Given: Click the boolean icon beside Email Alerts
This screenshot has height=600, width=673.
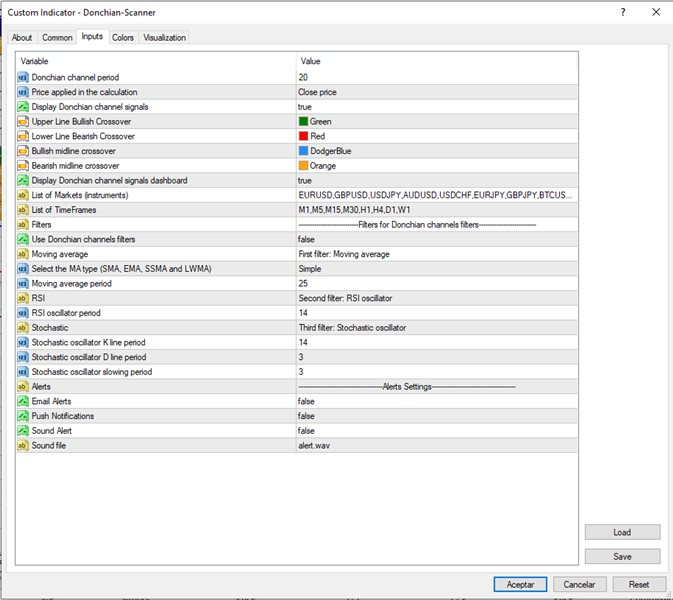Looking at the screenshot, I should click(x=23, y=401).
